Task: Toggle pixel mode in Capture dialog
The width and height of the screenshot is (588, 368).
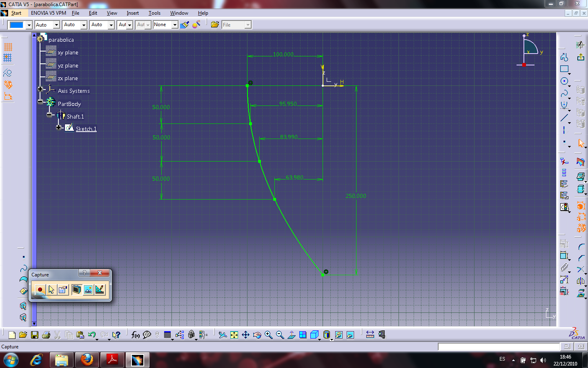Action: (88, 289)
